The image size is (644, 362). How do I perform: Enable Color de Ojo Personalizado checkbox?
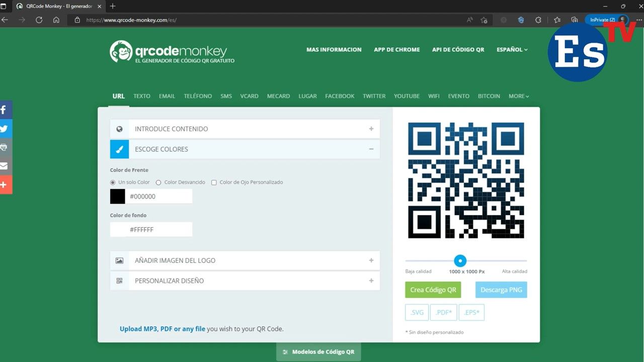214,183
